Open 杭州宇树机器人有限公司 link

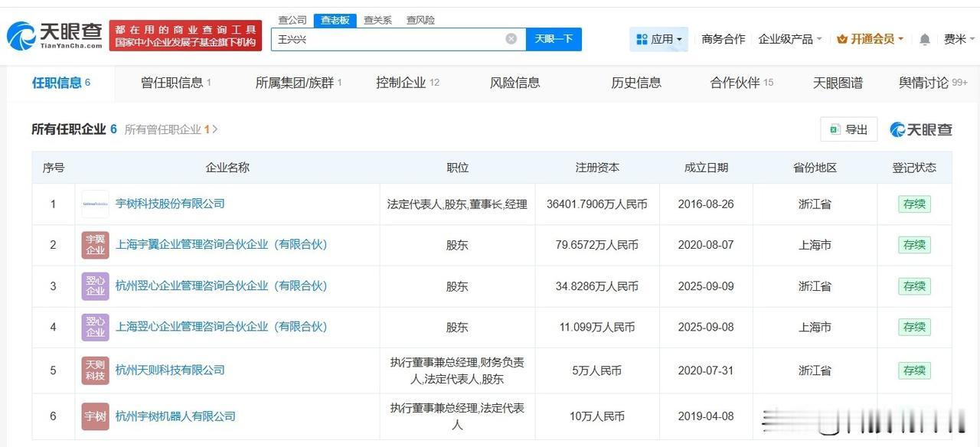pos(175,416)
